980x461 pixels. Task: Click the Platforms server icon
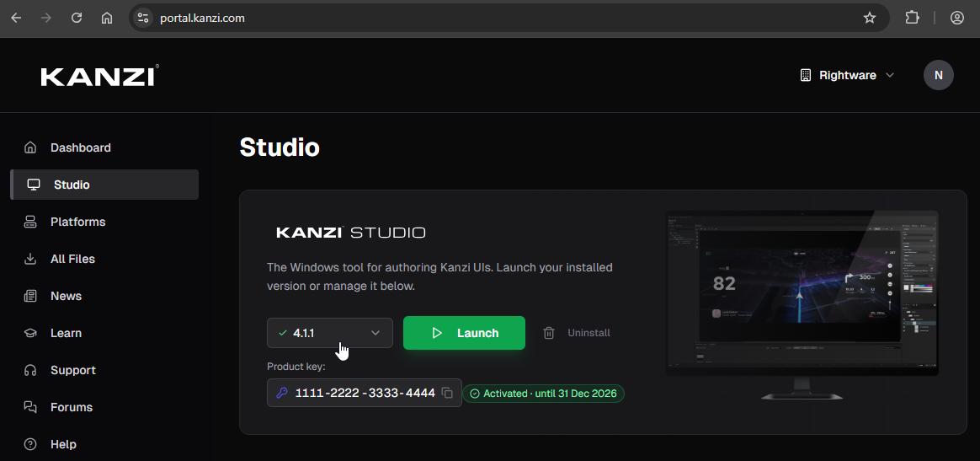(30, 222)
